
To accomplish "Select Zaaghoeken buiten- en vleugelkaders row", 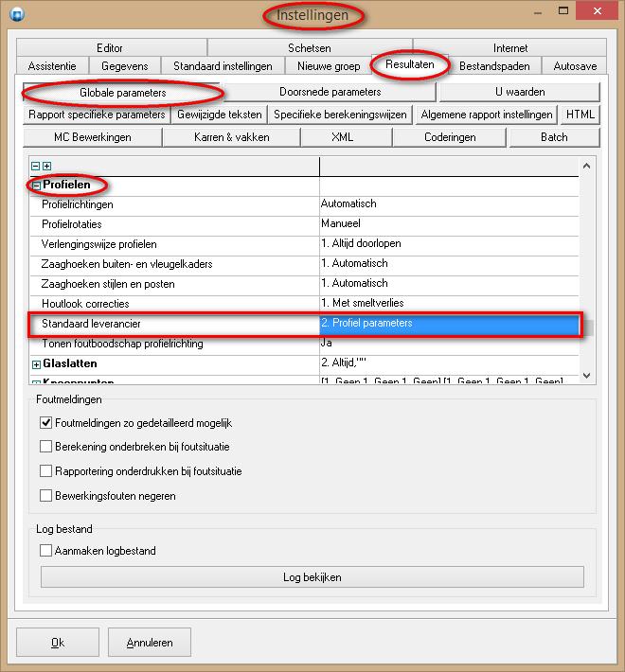I will point(304,264).
